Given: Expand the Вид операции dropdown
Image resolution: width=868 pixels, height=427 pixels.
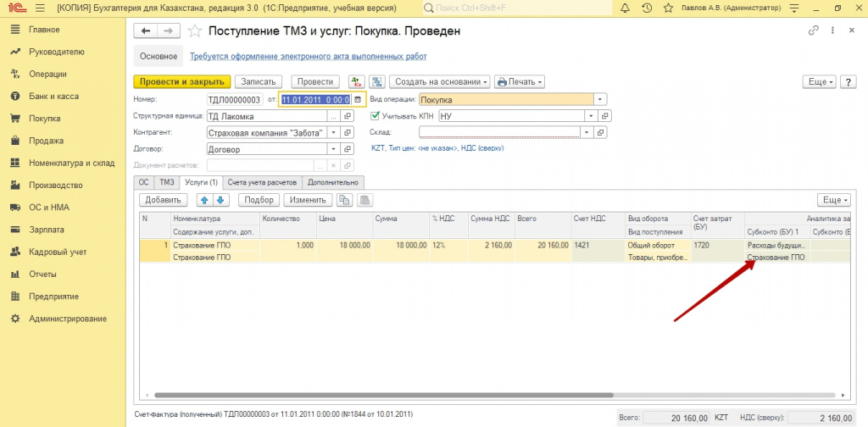Looking at the screenshot, I should [x=601, y=100].
